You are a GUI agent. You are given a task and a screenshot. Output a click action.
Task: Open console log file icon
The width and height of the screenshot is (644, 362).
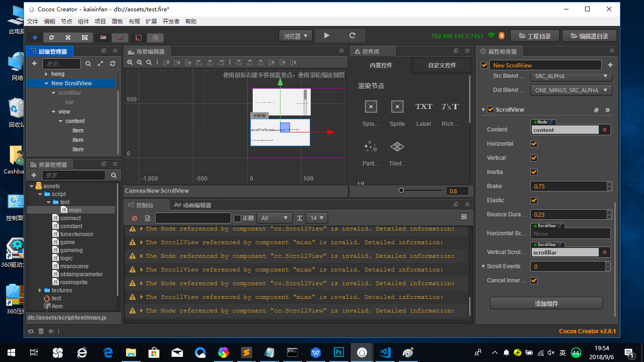point(148,218)
